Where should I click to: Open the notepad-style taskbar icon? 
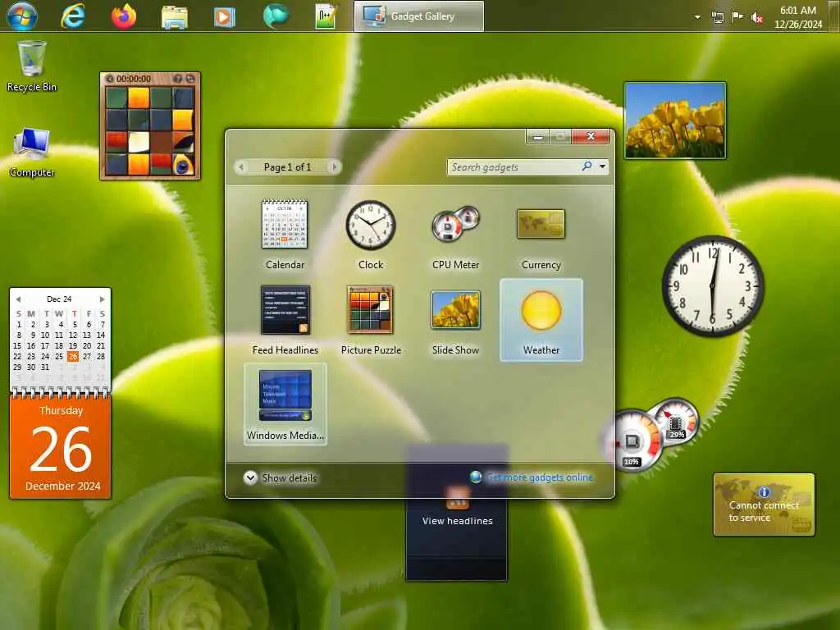(326, 16)
